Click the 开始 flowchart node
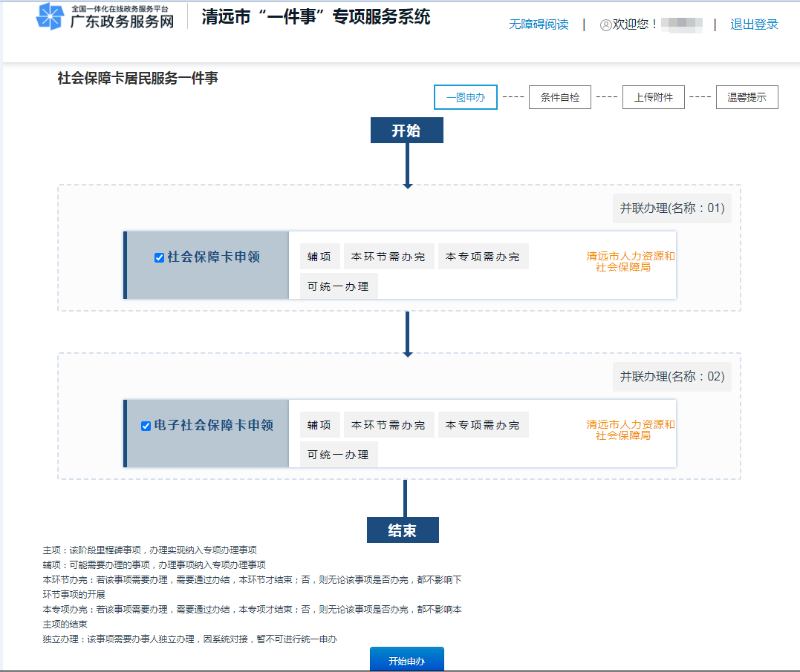 click(406, 131)
